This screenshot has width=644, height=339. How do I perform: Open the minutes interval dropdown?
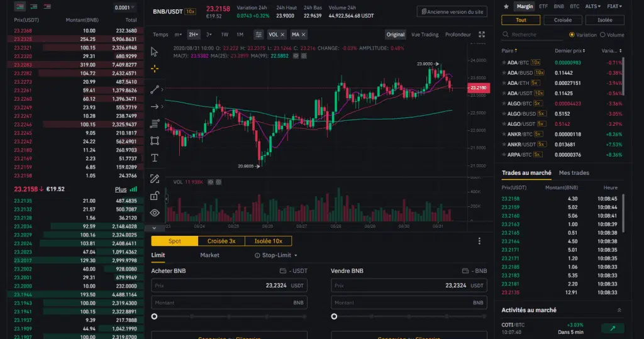[178, 35]
